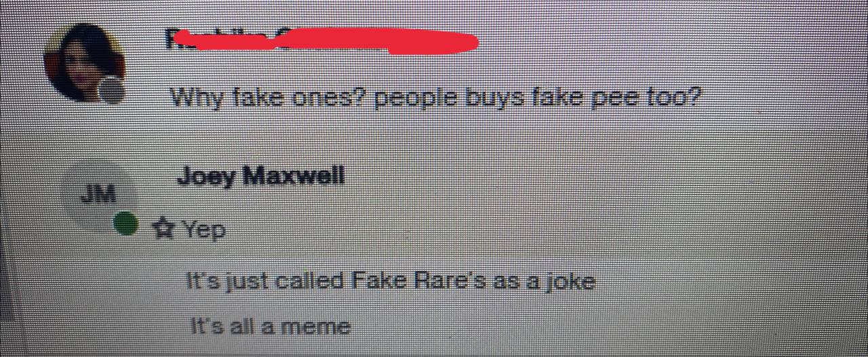Select the "It's all a meme" message
The height and width of the screenshot is (357, 868).
point(270,326)
